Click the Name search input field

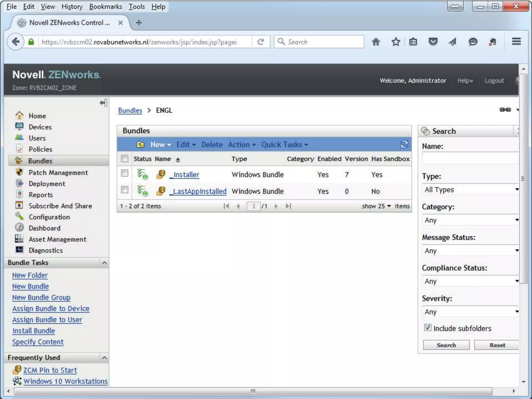[x=470, y=158]
